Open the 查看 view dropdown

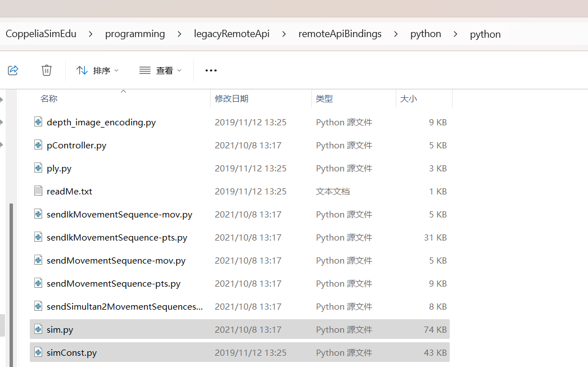[160, 70]
